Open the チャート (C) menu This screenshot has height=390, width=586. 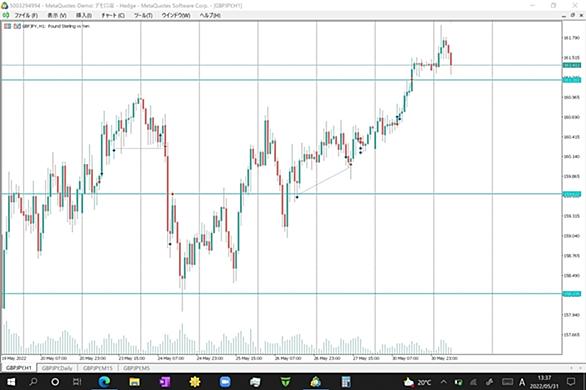[113, 15]
